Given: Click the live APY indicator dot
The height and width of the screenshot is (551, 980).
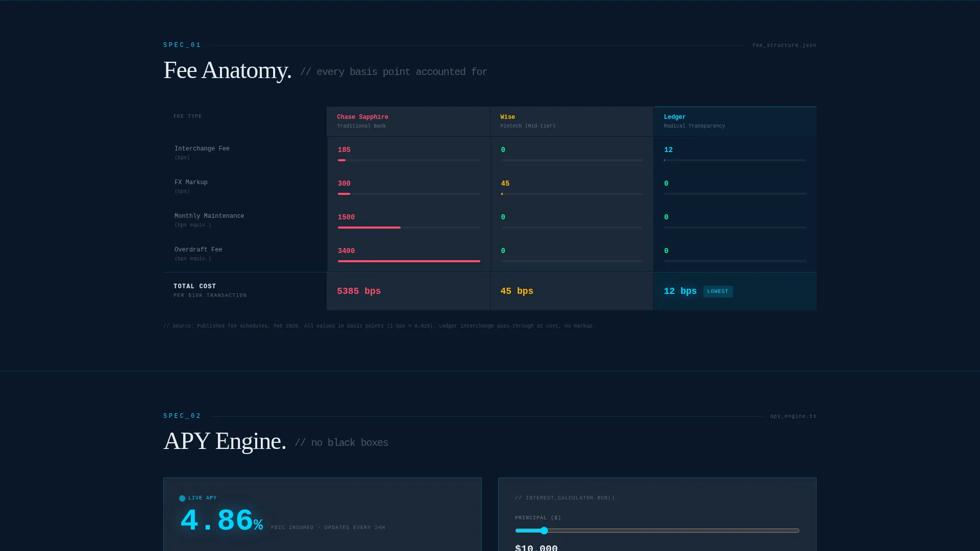Looking at the screenshot, I should 182,498.
